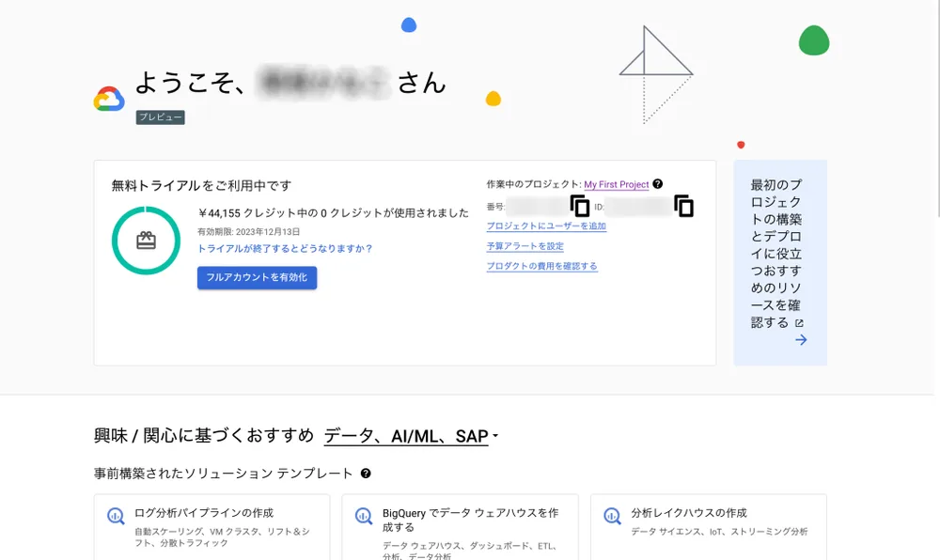Image resolution: width=940 pixels, height=560 pixels.
Task: Click external-link icon after 認識する
Action: click(799, 323)
